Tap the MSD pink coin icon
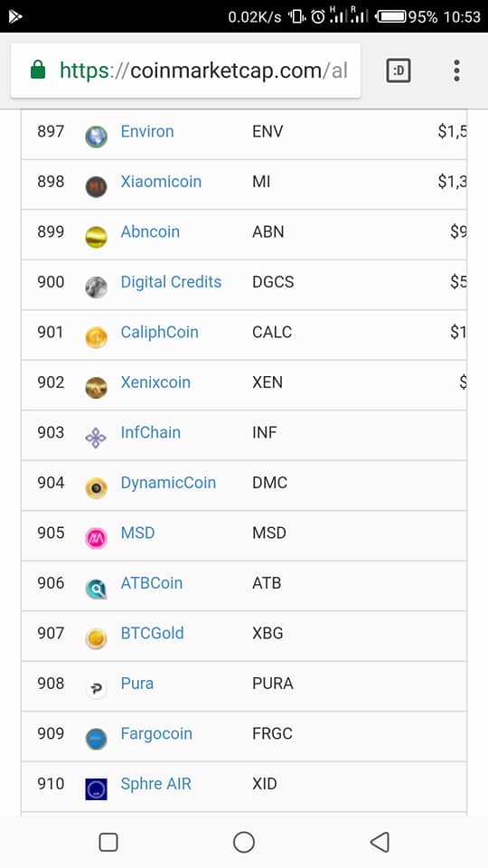Image resolution: width=488 pixels, height=868 pixels. click(96, 538)
